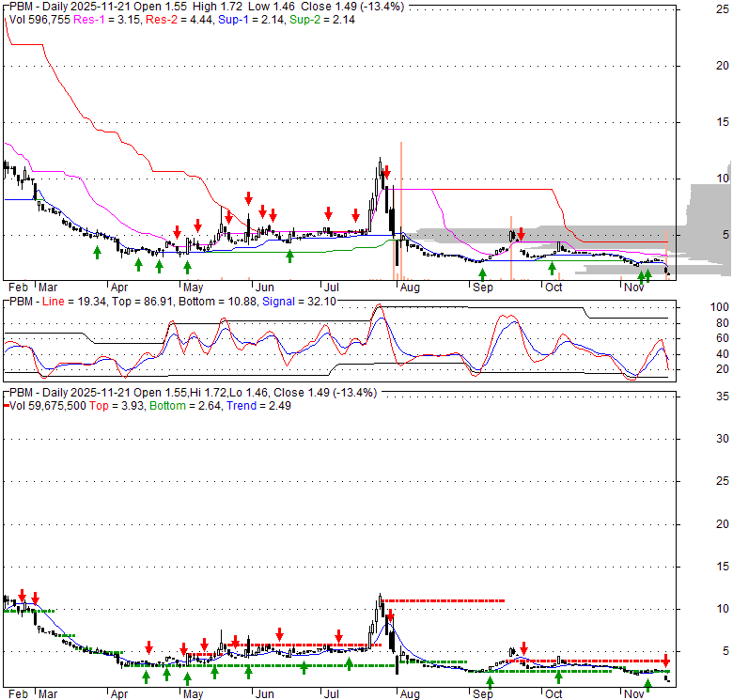Click the Signal = 32.10 oscillator label
733x700 pixels.
[299, 302]
